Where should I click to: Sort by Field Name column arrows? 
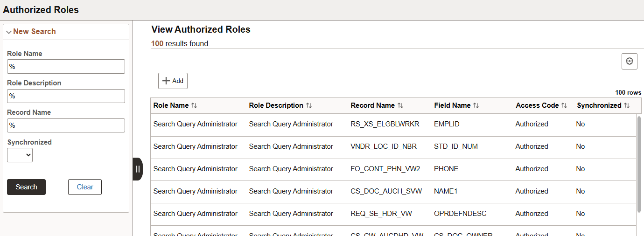[x=476, y=106]
